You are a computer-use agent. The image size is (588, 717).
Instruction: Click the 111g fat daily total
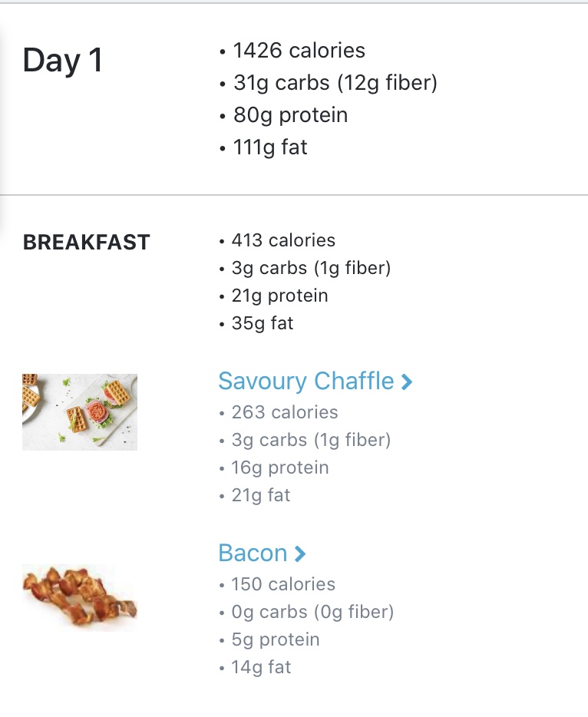click(270, 147)
